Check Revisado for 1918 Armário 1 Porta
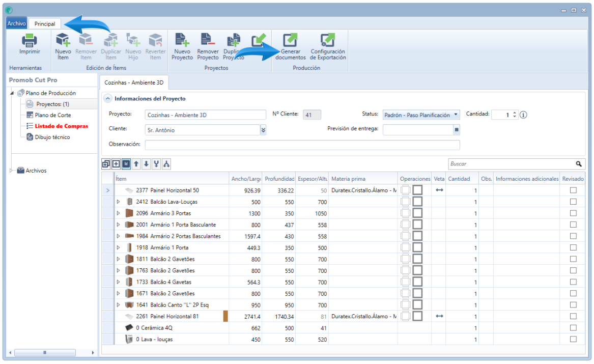The image size is (594, 364). pos(573,248)
